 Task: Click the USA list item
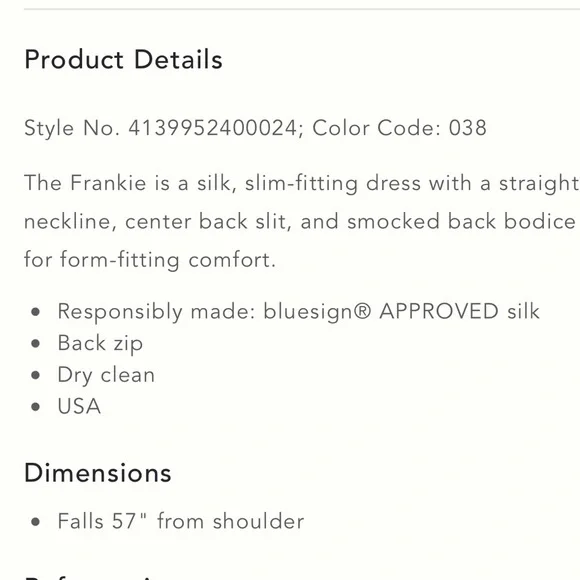(79, 406)
